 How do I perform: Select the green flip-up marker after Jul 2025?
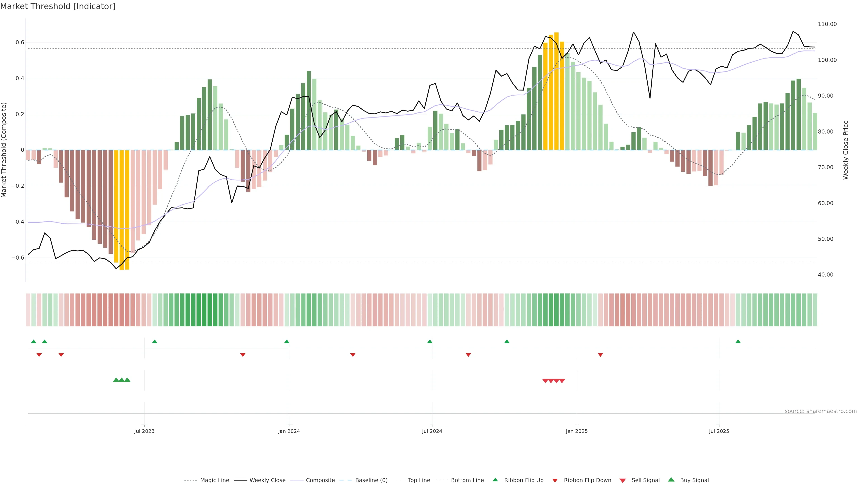(738, 342)
